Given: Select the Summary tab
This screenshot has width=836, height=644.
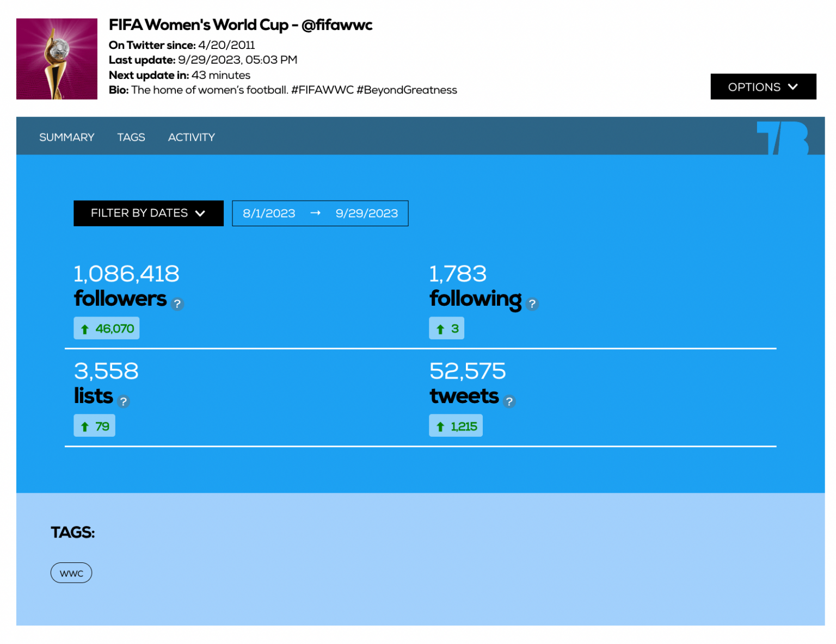Looking at the screenshot, I should (66, 137).
